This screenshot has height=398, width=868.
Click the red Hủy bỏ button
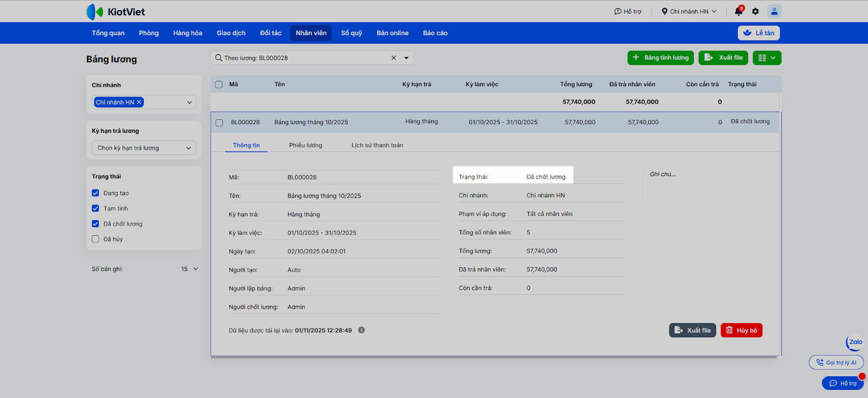coord(741,330)
